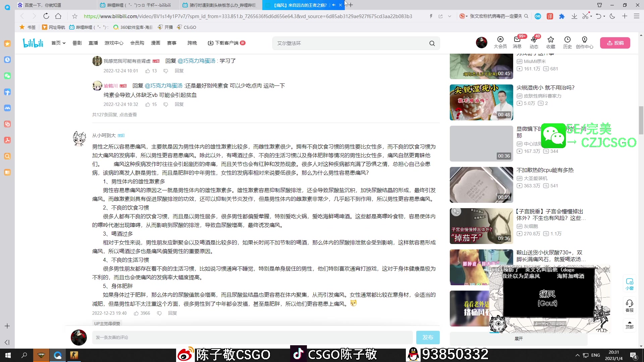Click the page vertical scrollbar thumb
This screenshot has width=644, height=362.
click(x=641, y=120)
